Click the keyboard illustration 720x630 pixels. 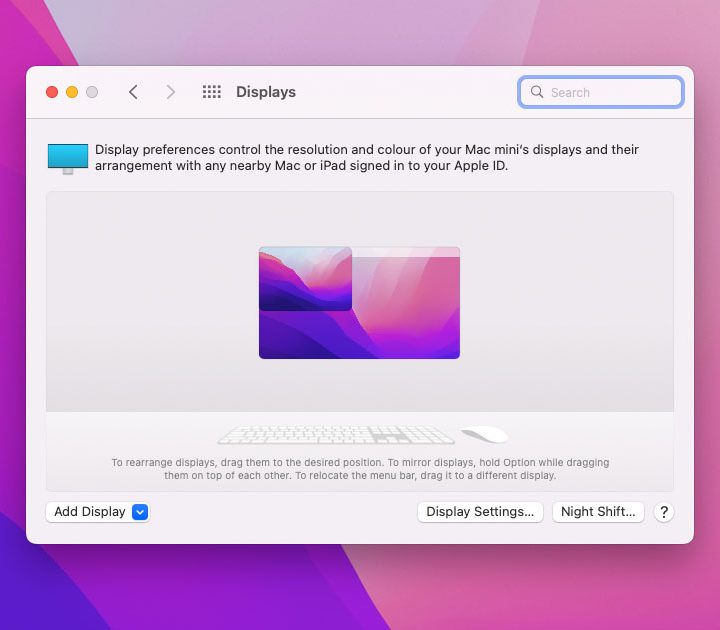336,434
